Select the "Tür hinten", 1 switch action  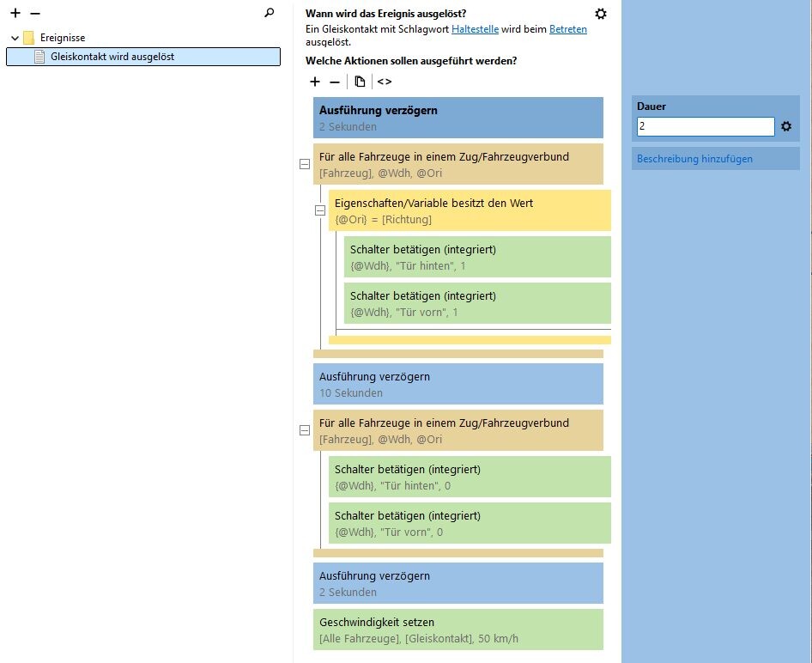[477, 257]
